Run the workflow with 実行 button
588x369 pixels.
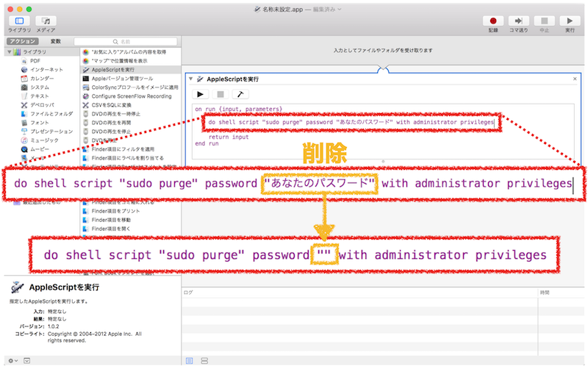[570, 21]
